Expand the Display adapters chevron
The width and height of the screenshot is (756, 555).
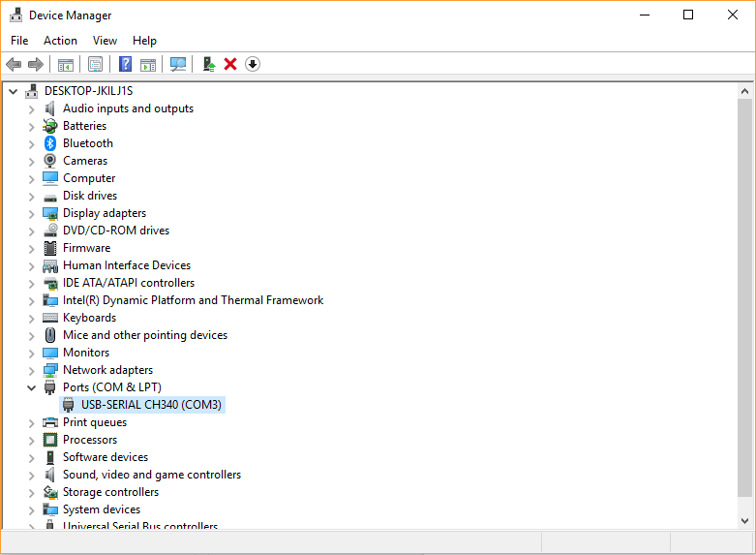(31, 214)
